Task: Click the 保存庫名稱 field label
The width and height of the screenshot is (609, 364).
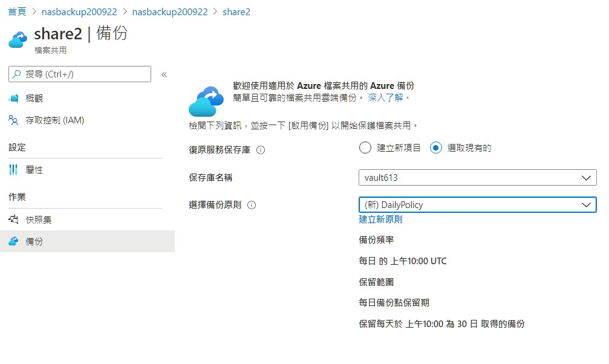Action: pos(210,178)
